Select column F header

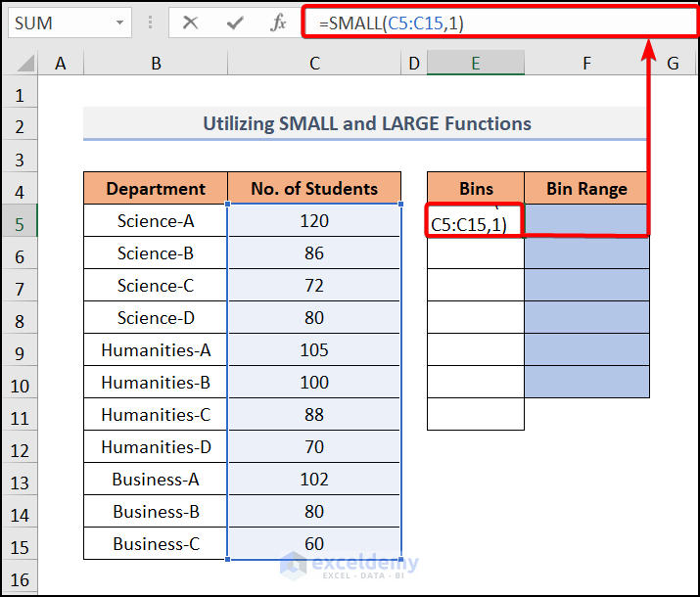586,63
